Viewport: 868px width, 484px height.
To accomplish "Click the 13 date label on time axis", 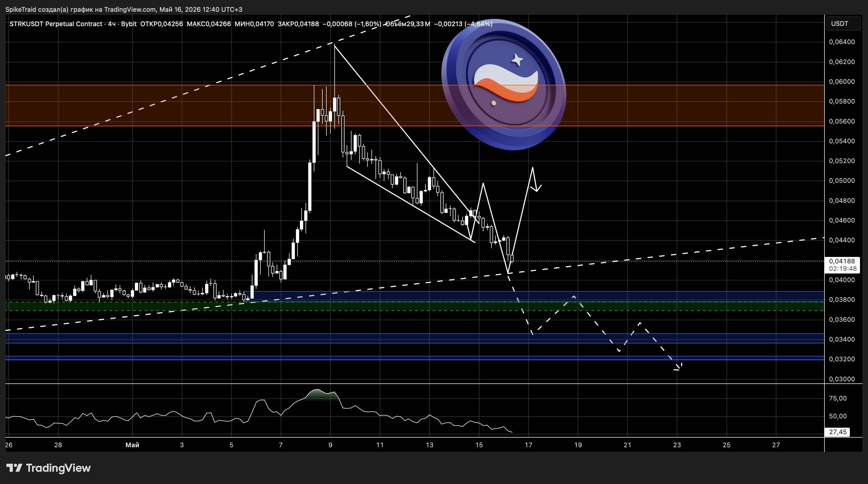I will coord(429,445).
